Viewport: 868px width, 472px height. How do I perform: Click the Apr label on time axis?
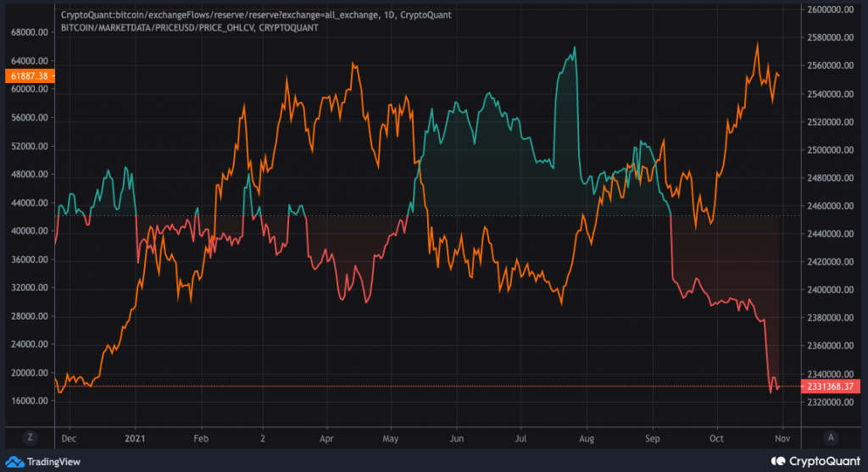coord(326,438)
